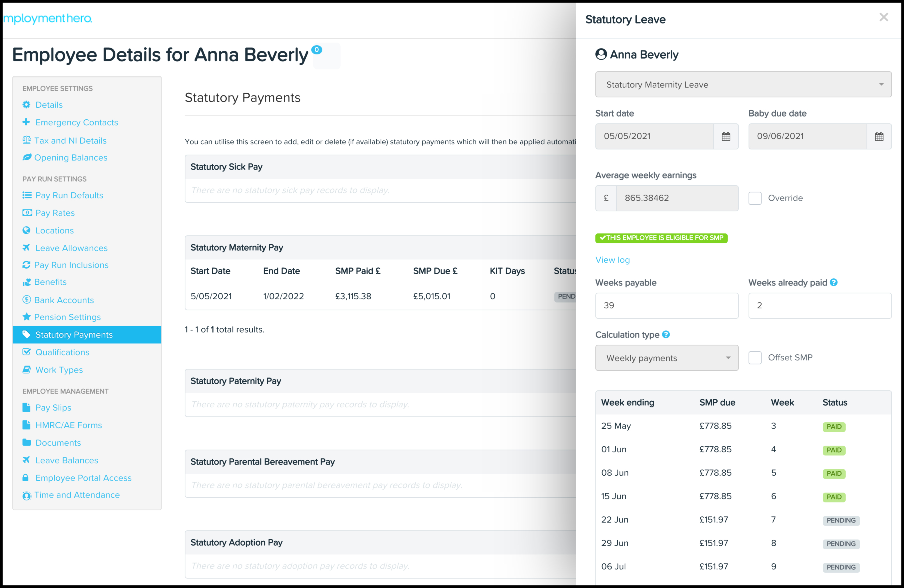Open the HMRC/AE Forms link
The width and height of the screenshot is (904, 588).
tap(68, 425)
